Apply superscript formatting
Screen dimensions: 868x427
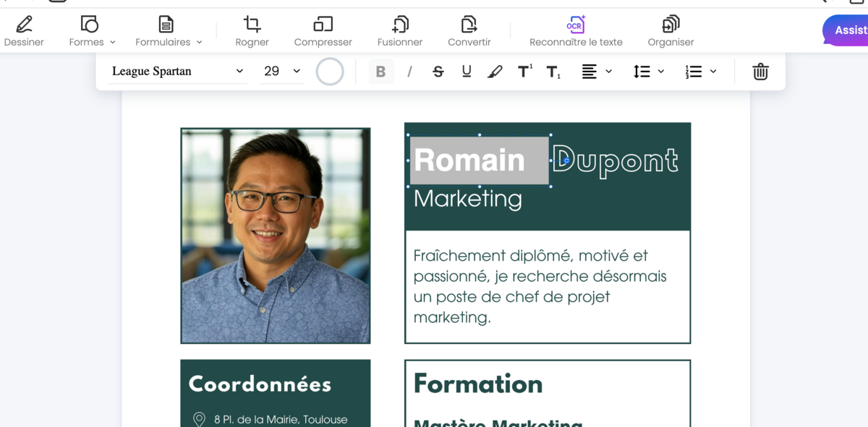point(525,71)
